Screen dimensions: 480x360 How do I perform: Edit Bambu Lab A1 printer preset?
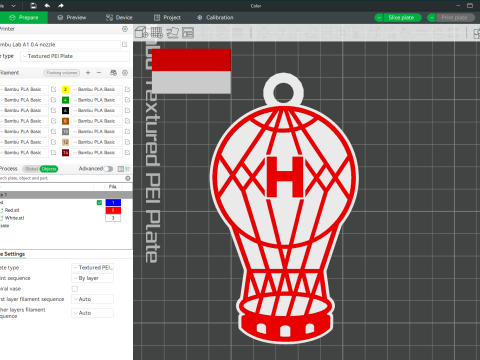125,44
